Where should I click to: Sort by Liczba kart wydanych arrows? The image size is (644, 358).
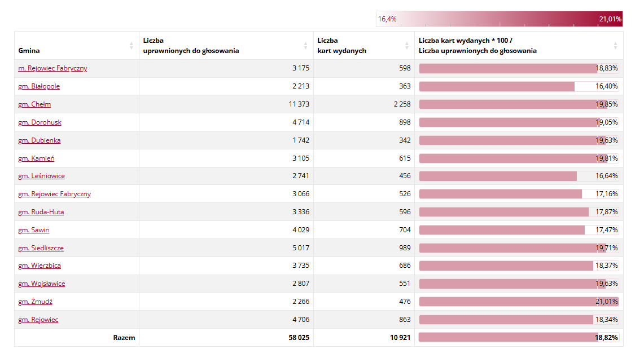coord(407,46)
